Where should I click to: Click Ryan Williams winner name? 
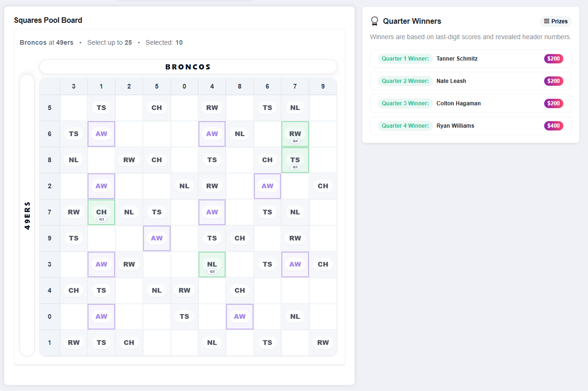(455, 126)
